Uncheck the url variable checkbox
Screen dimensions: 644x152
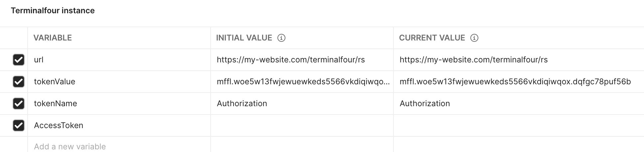(19, 60)
